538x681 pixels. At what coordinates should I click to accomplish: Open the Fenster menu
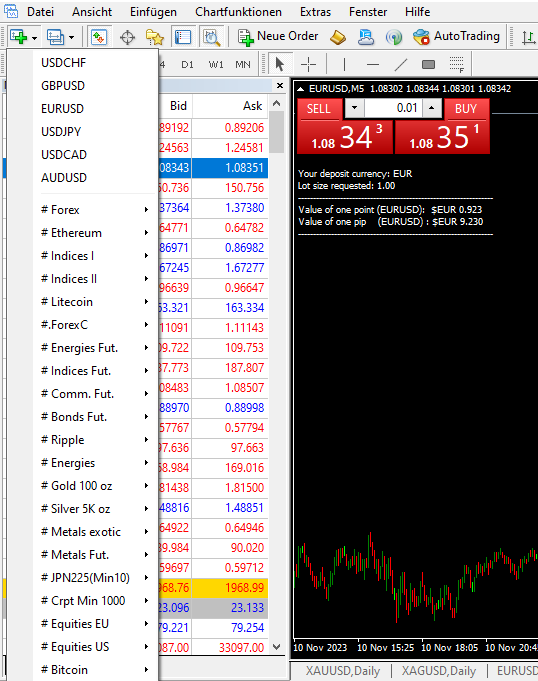(x=368, y=12)
